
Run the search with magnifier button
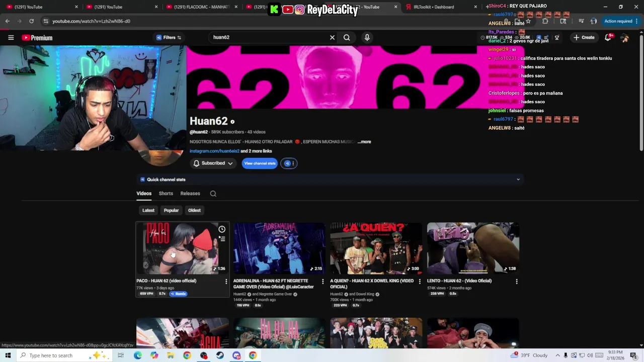pos(347,37)
